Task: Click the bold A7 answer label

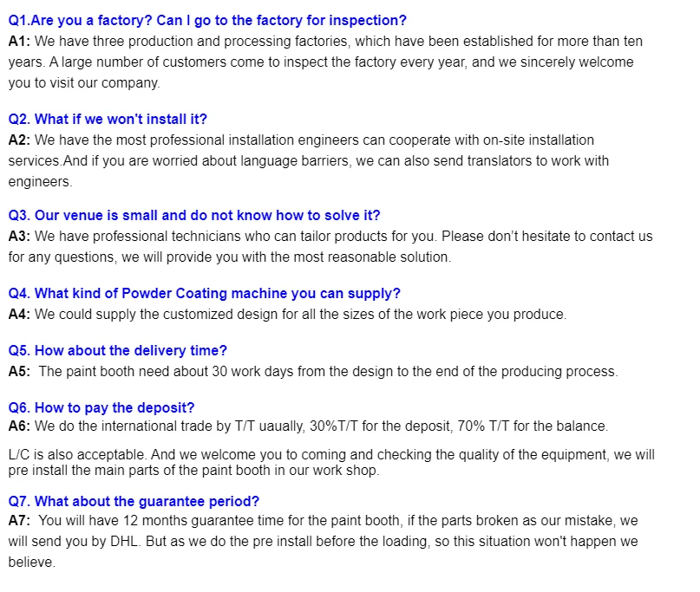Action: [x=19, y=521]
